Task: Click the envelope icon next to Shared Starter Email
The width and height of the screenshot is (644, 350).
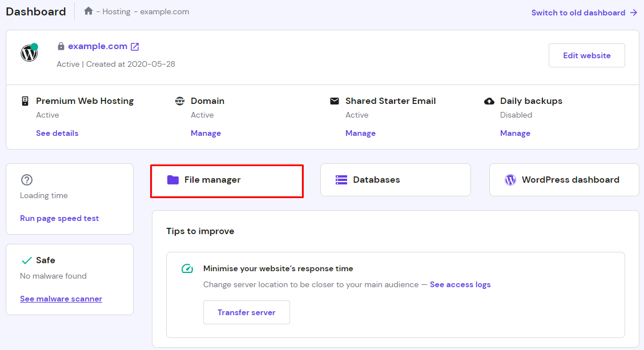Action: click(335, 100)
